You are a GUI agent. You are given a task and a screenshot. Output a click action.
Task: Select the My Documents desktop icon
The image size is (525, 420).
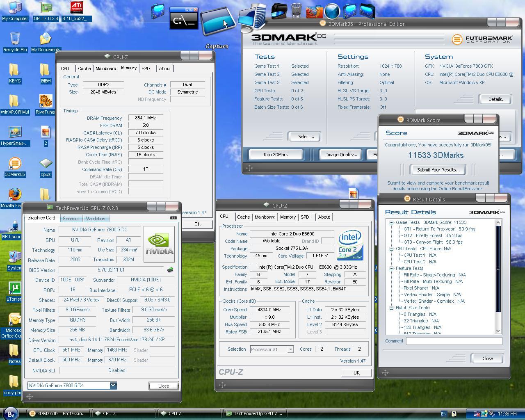tap(46, 42)
